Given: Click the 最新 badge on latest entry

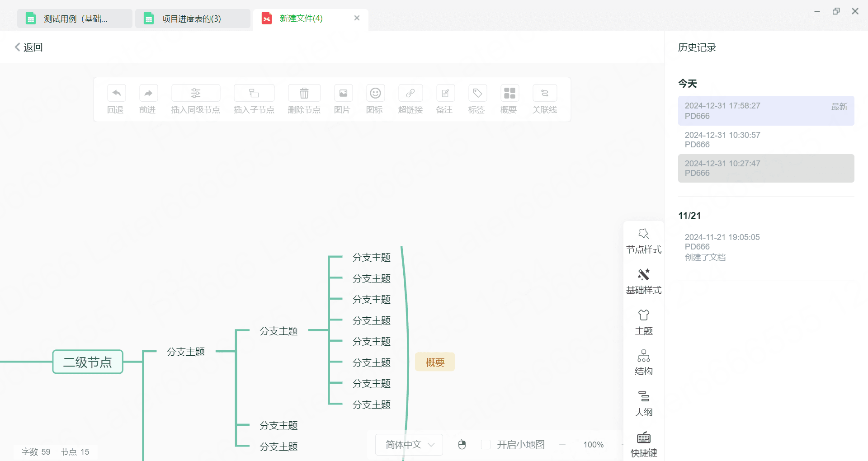Looking at the screenshot, I should tap(840, 107).
